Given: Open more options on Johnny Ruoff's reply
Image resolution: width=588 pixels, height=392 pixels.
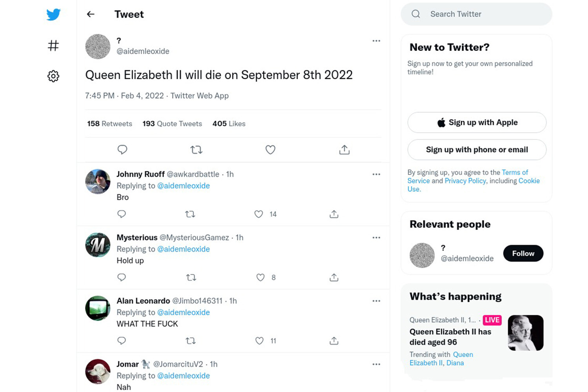Looking at the screenshot, I should pyautogui.click(x=376, y=174).
